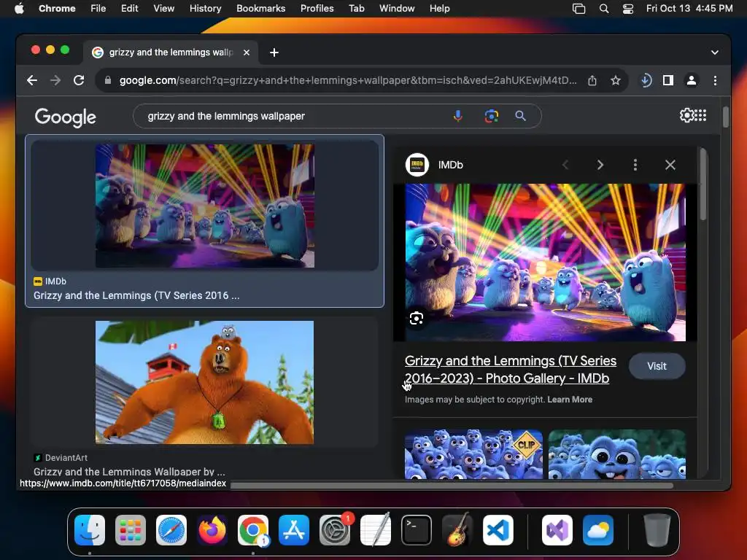Image resolution: width=747 pixels, height=560 pixels.
Task: Open the big-eyed lemming related thumbnail
Action: (617, 454)
